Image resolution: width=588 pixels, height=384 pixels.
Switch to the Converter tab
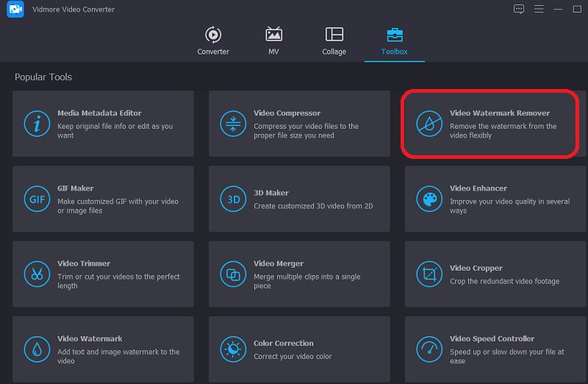click(x=213, y=40)
